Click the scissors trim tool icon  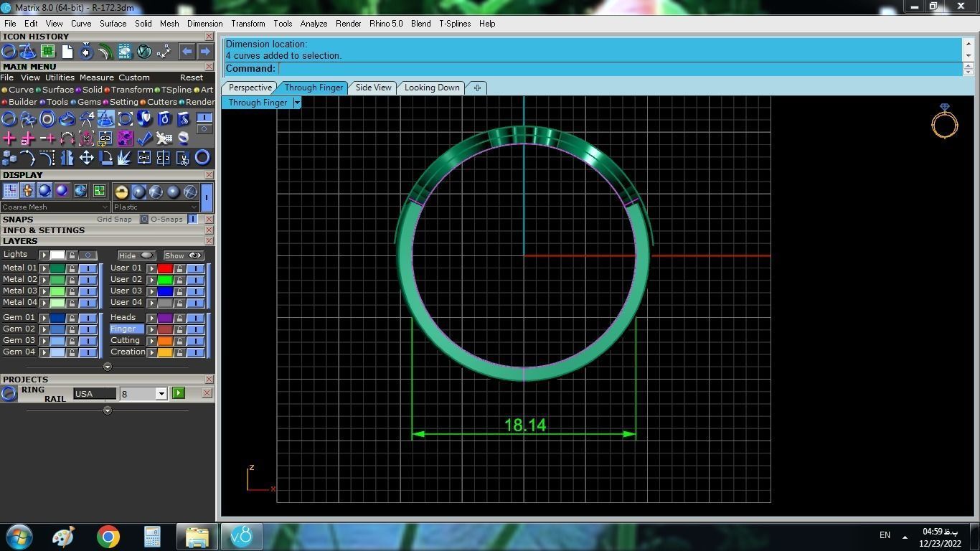(x=183, y=157)
